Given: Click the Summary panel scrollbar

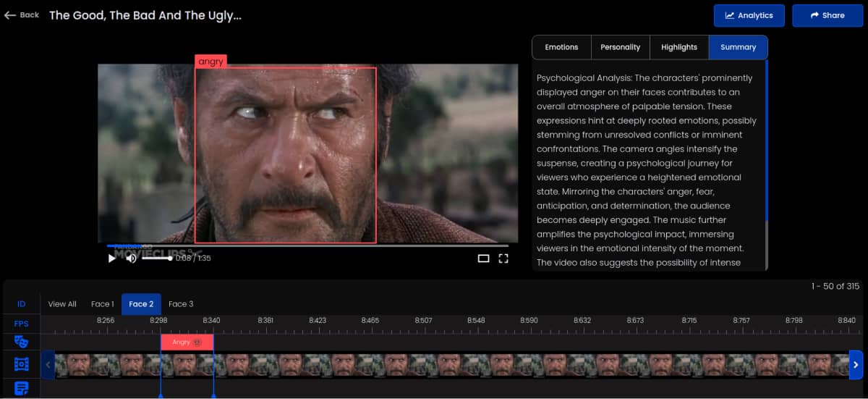Looking at the screenshot, I should [766, 141].
